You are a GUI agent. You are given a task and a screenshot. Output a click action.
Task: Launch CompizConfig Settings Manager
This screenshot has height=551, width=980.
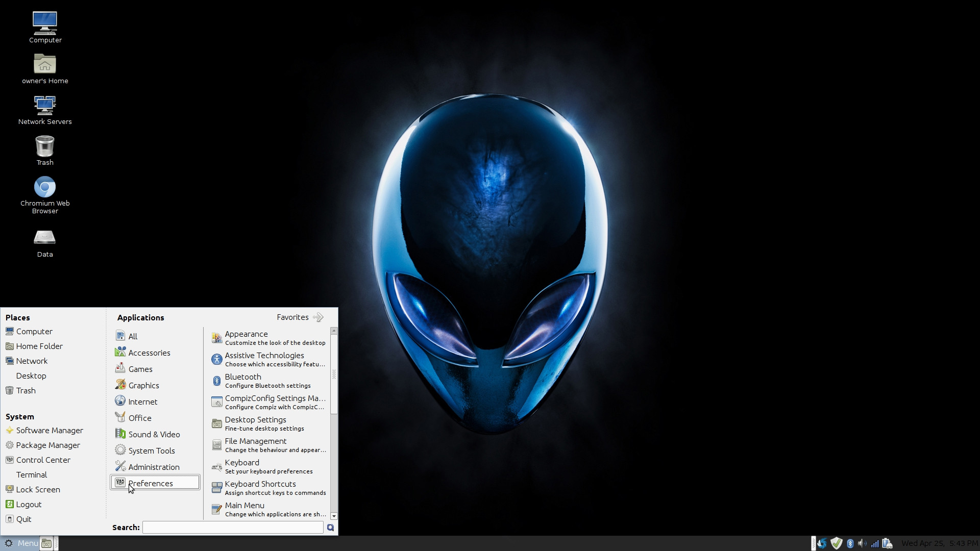coord(268,402)
